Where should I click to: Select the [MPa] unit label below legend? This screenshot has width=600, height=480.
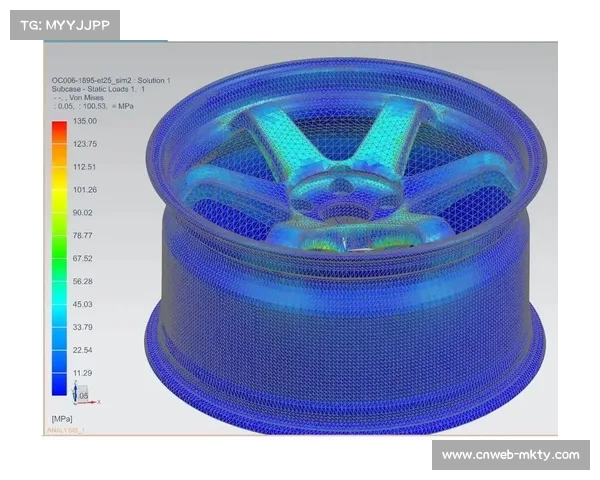[x=51, y=415]
